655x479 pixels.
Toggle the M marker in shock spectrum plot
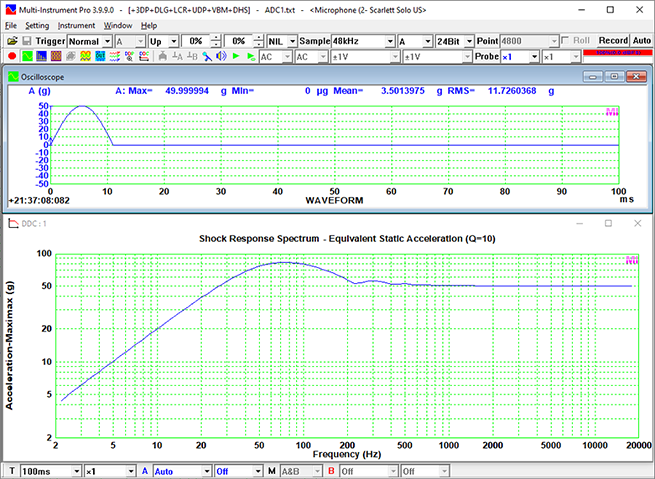pyautogui.click(x=631, y=260)
